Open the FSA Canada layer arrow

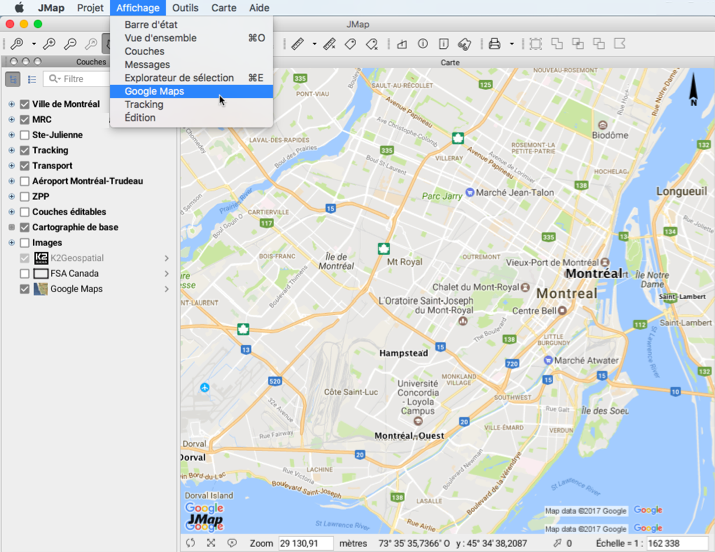coord(166,273)
